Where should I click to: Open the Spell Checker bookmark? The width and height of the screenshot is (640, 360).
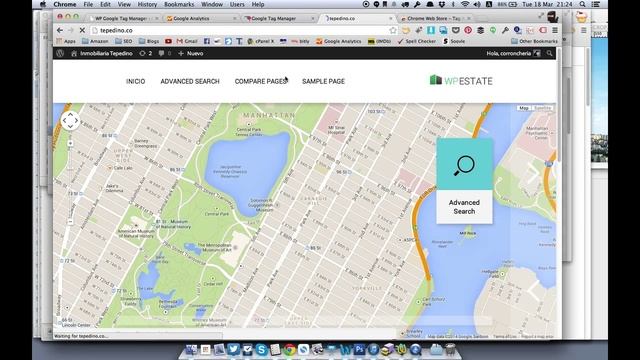coord(417,41)
